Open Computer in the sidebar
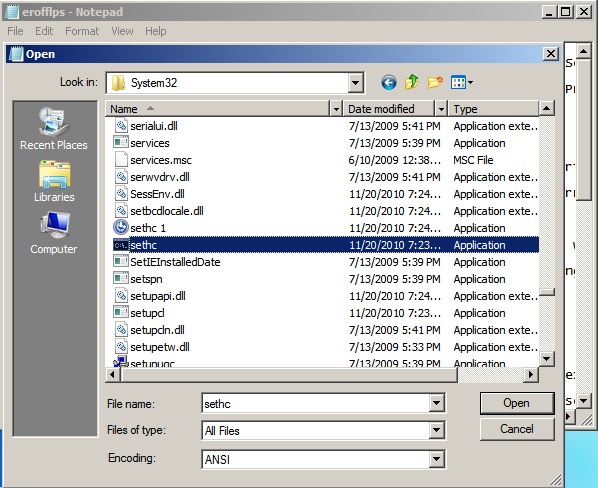The image size is (598, 488). pos(54,233)
